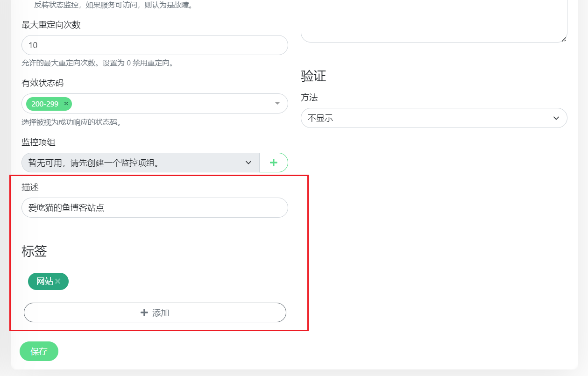Viewport: 588px width, 376px height.
Task: Select the green 网站 tag label
Action: [44, 281]
